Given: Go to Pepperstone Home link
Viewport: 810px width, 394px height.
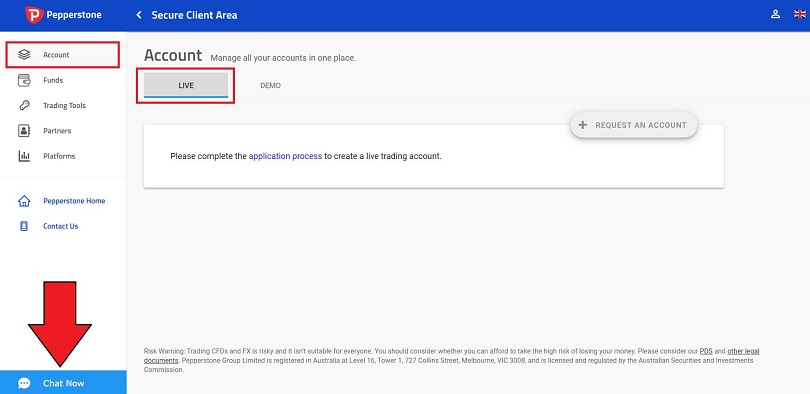Looking at the screenshot, I should coord(74,201).
